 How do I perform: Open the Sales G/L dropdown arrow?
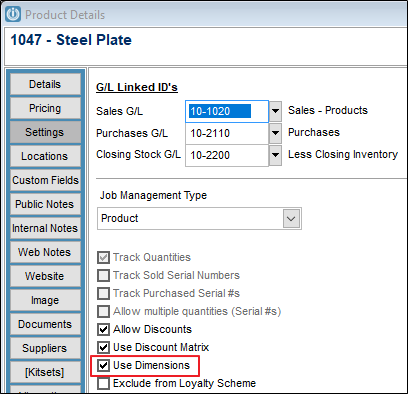[x=275, y=111]
